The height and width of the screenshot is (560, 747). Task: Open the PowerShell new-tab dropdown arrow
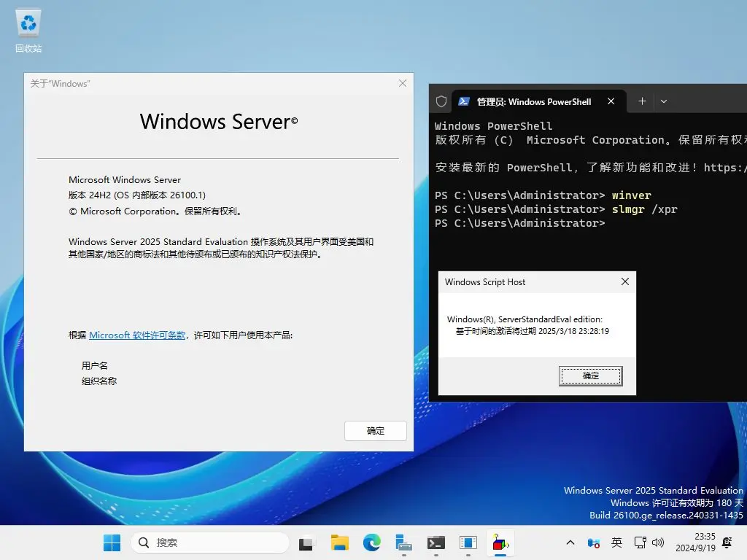coord(664,101)
